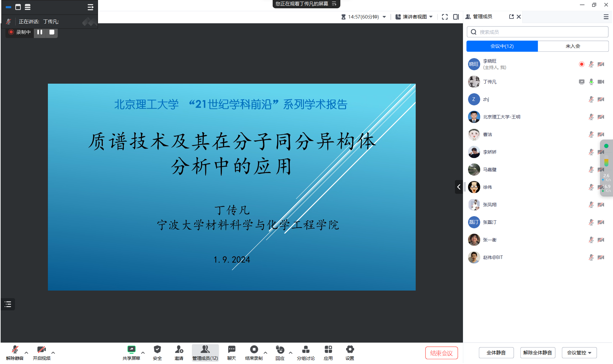Open the 设置 meeting settings

350,353
